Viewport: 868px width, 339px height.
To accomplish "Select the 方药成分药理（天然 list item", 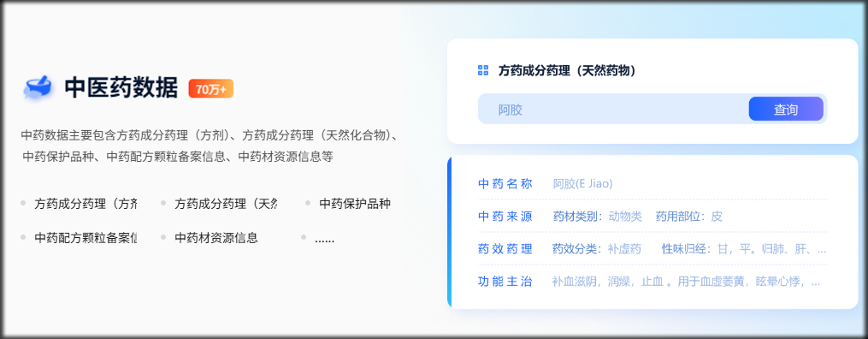I will point(226,204).
